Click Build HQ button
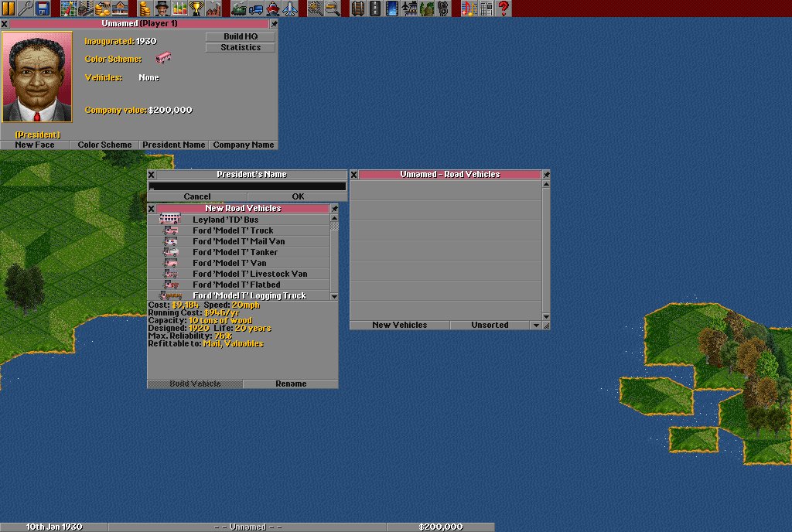Image resolution: width=792 pixels, height=532 pixels. click(x=241, y=36)
